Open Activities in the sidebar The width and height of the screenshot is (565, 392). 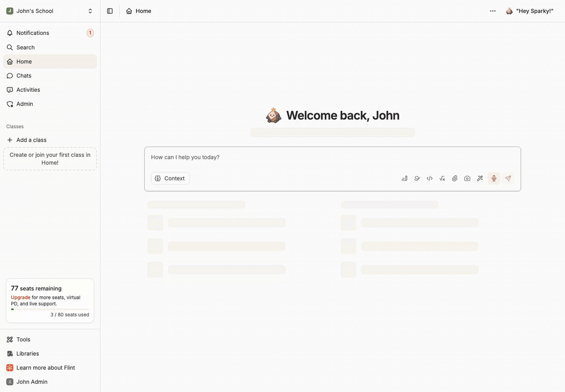pyautogui.click(x=50, y=90)
